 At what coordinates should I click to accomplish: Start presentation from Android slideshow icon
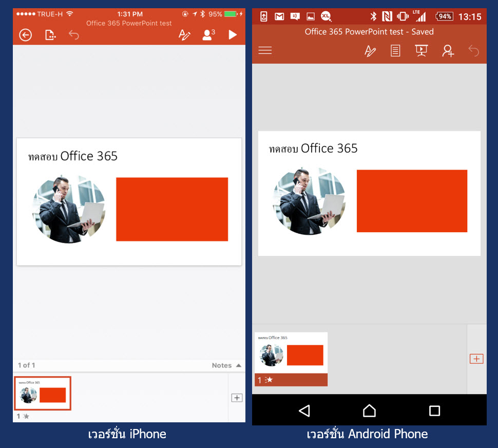point(421,51)
